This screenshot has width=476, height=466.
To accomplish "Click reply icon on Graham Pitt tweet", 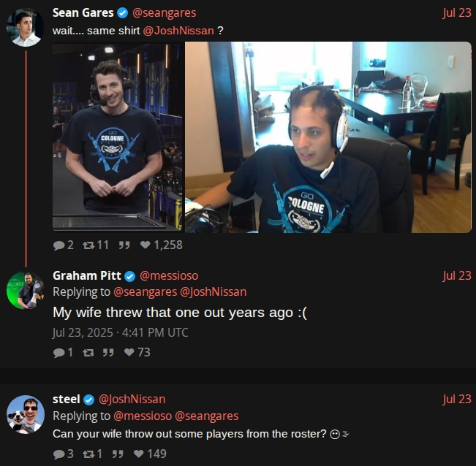I will pos(58,352).
